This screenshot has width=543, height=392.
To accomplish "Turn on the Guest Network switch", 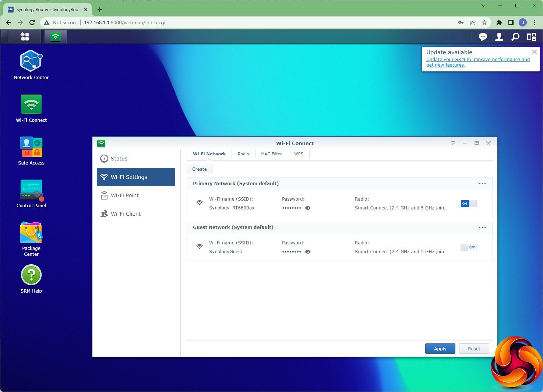I will point(469,247).
